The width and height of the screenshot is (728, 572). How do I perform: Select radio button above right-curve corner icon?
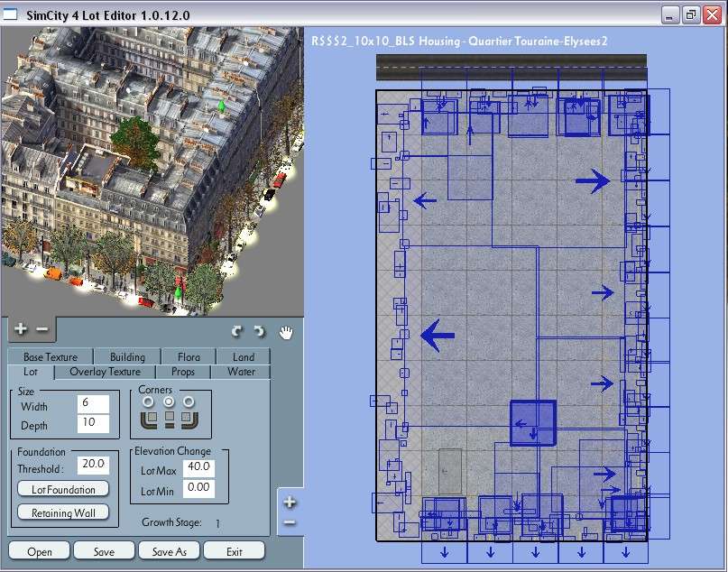point(189,401)
